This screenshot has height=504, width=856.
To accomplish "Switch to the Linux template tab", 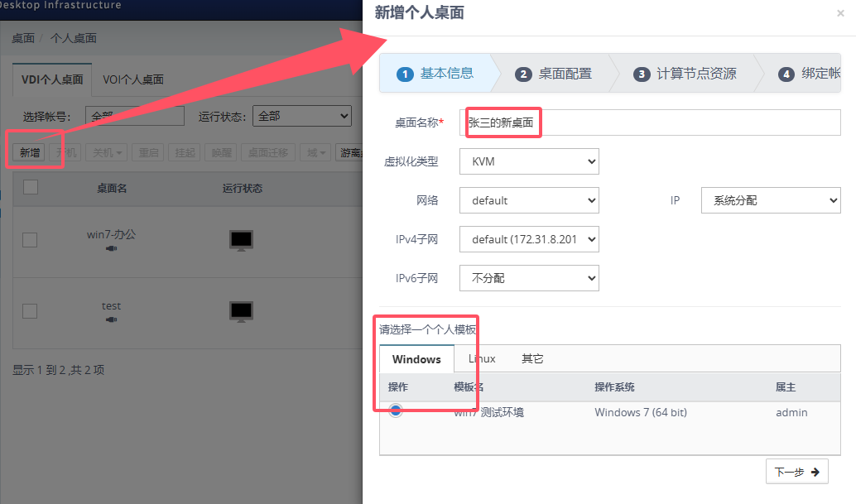I will click(x=482, y=358).
